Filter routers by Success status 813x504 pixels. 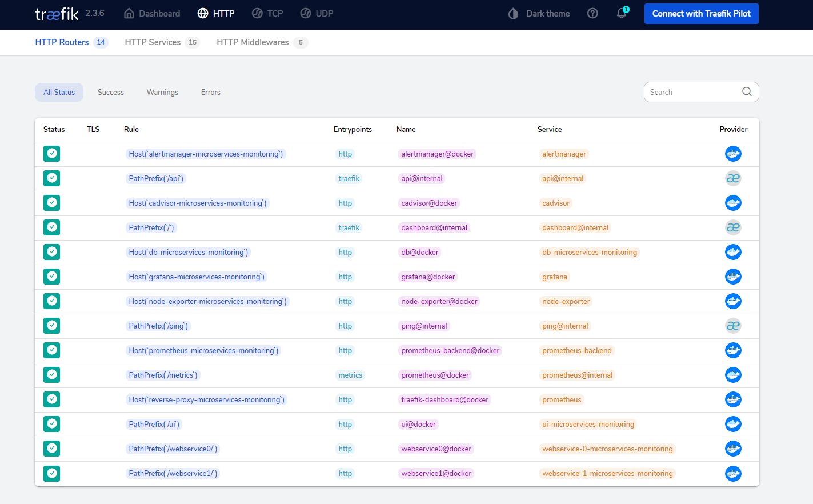coord(110,92)
